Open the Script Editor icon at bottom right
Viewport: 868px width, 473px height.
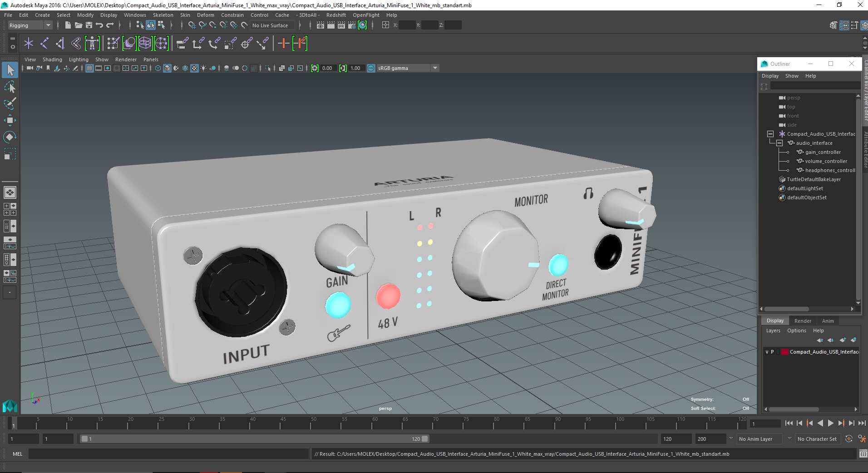coord(863,454)
